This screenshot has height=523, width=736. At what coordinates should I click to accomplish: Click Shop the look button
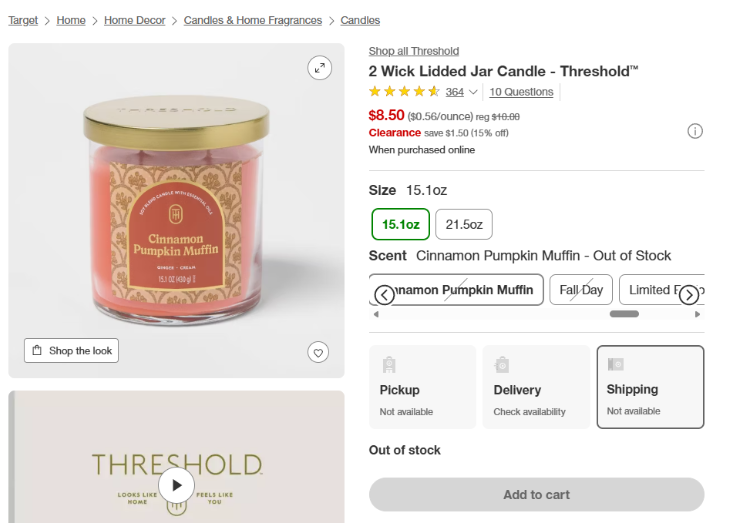[71, 351]
